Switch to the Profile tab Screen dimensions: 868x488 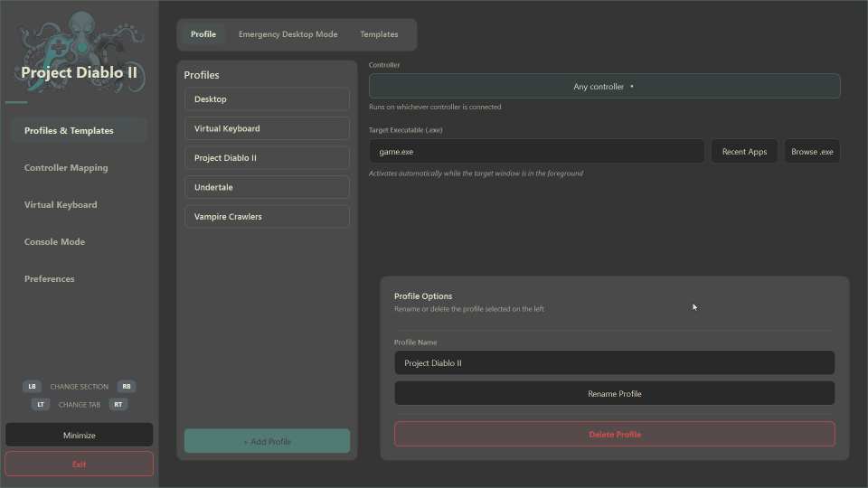coord(203,34)
